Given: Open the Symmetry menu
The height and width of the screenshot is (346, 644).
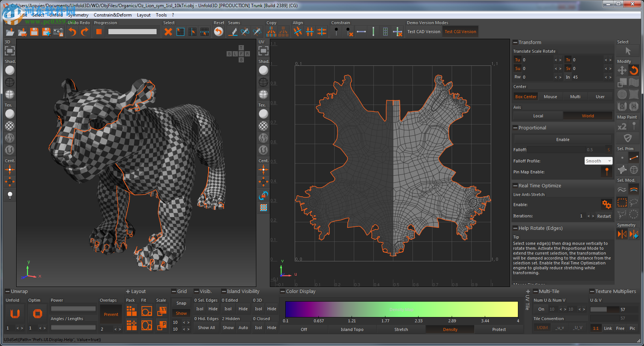Looking at the screenshot, I should [x=78, y=15].
